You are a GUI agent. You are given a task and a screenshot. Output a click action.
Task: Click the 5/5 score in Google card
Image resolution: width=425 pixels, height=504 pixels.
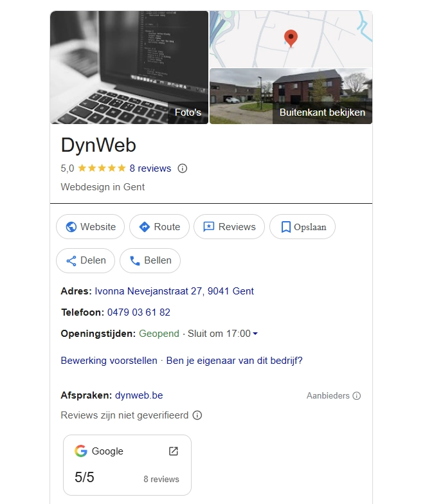tap(85, 477)
